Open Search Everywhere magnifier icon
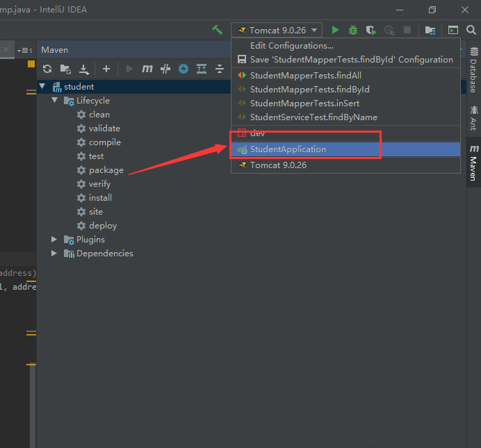The width and height of the screenshot is (481, 448). pyautogui.click(x=471, y=30)
